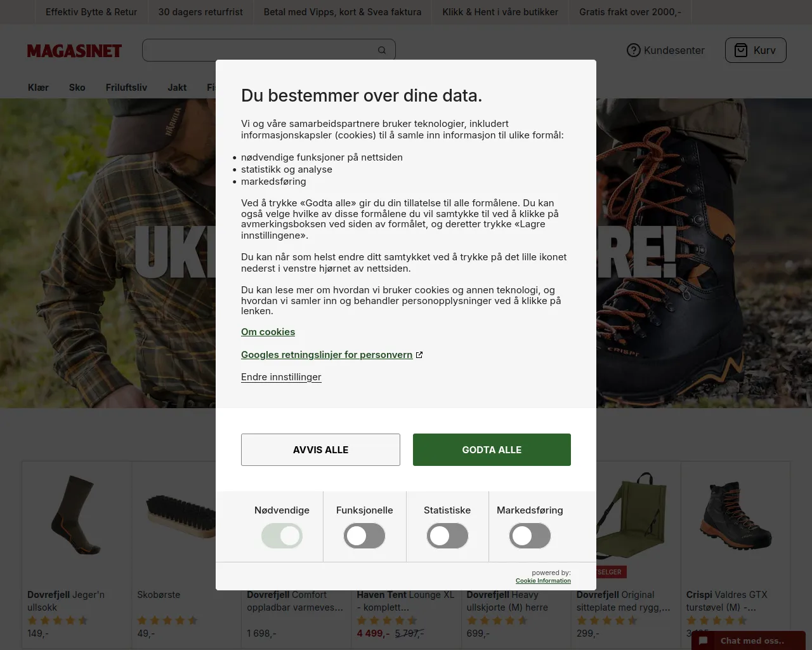The width and height of the screenshot is (812, 650).
Task: Enable the Statistiske cookies switch
Action: point(447,536)
